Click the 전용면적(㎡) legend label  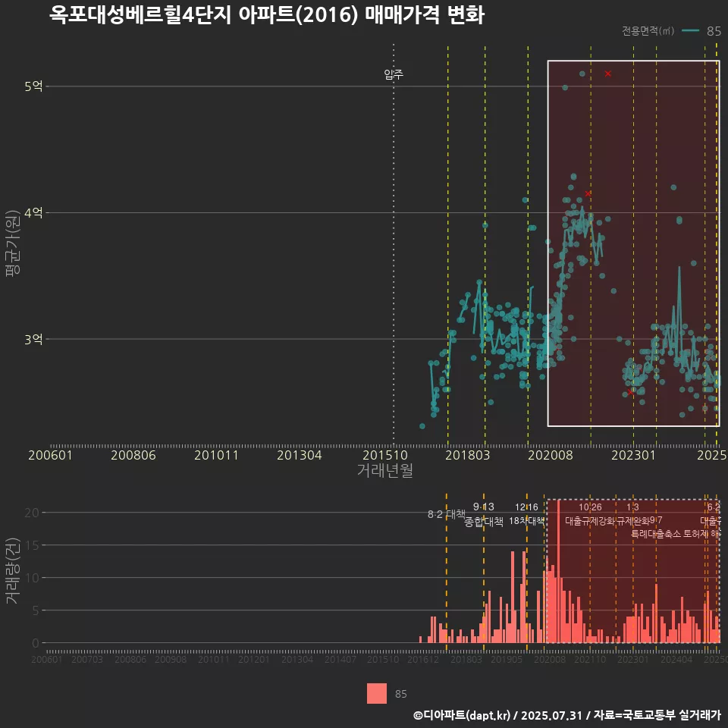648,30
